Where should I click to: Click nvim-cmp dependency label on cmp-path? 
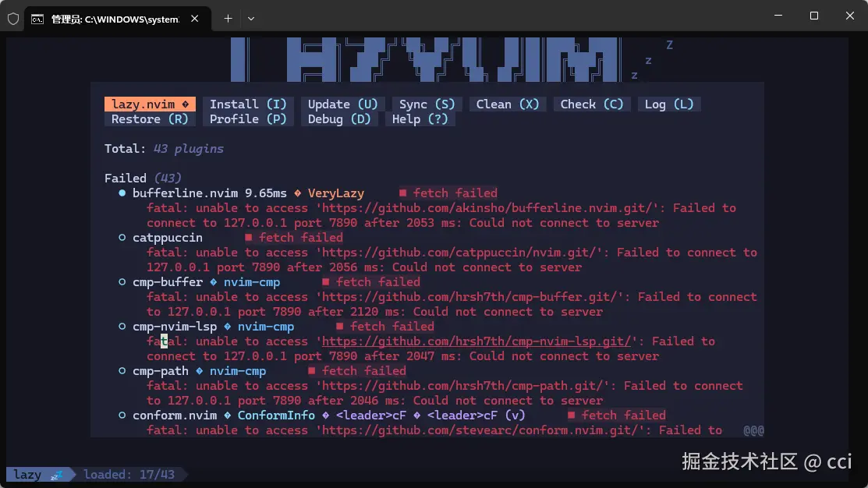coord(238,371)
